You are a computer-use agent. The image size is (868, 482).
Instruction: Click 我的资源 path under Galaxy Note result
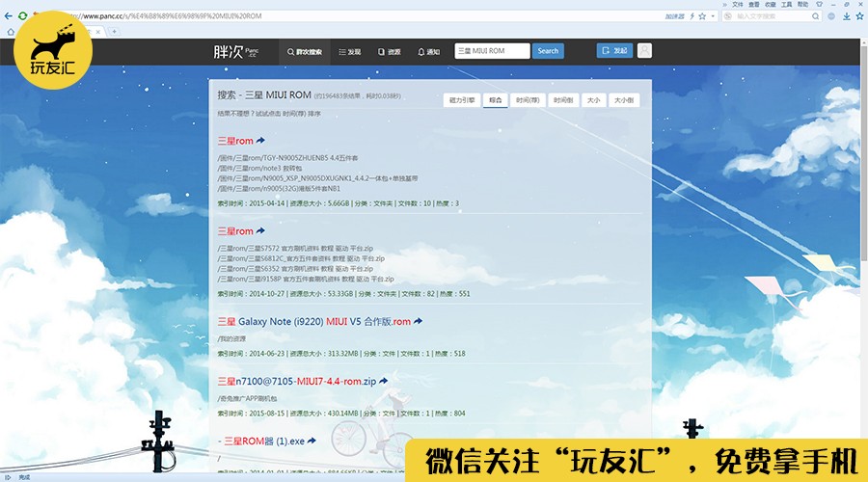pos(231,338)
